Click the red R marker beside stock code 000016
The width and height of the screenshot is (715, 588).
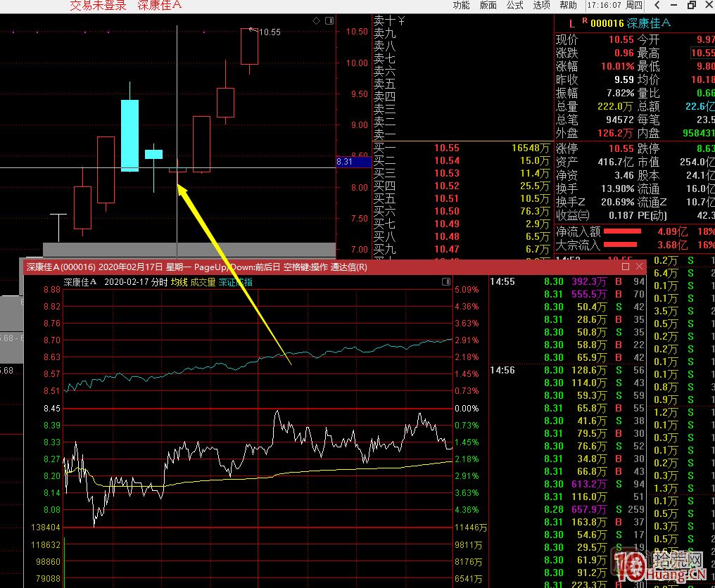click(x=584, y=22)
